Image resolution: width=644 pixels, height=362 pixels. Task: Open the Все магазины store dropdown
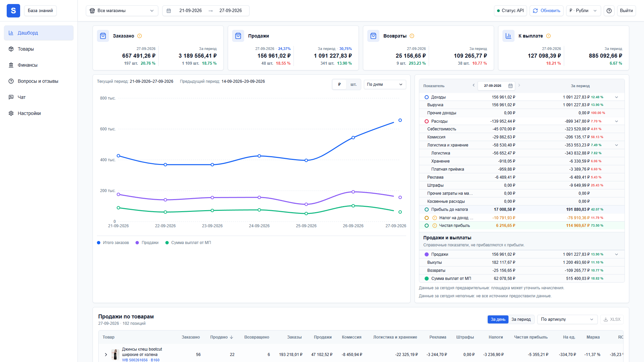click(122, 11)
